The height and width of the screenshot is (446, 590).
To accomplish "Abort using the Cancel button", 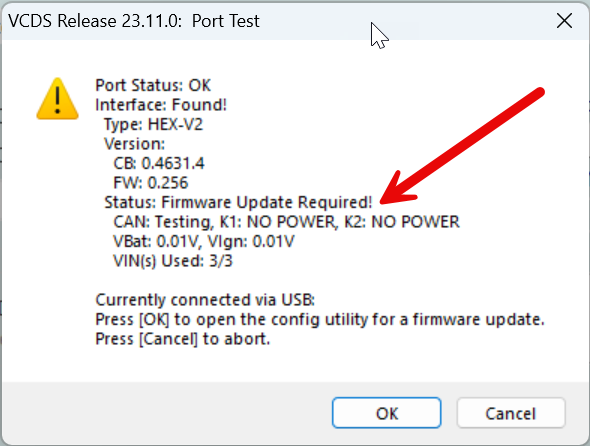I will 511,413.
